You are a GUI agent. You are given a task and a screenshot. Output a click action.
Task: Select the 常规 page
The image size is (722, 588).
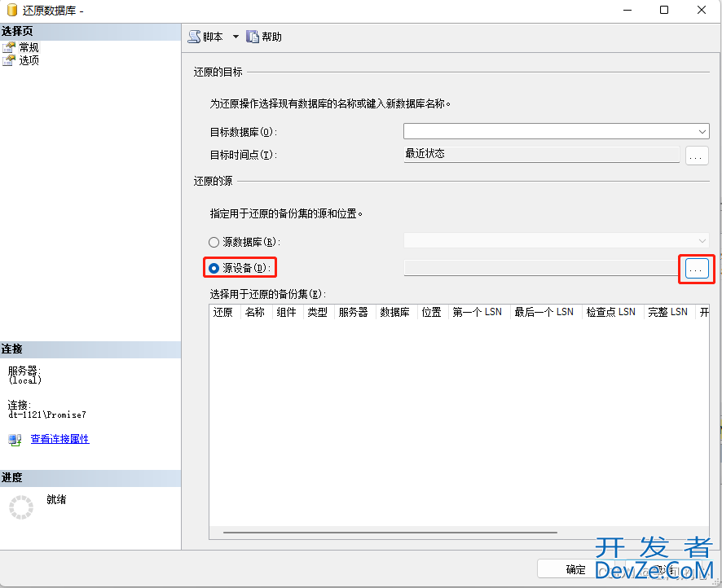[x=29, y=47]
